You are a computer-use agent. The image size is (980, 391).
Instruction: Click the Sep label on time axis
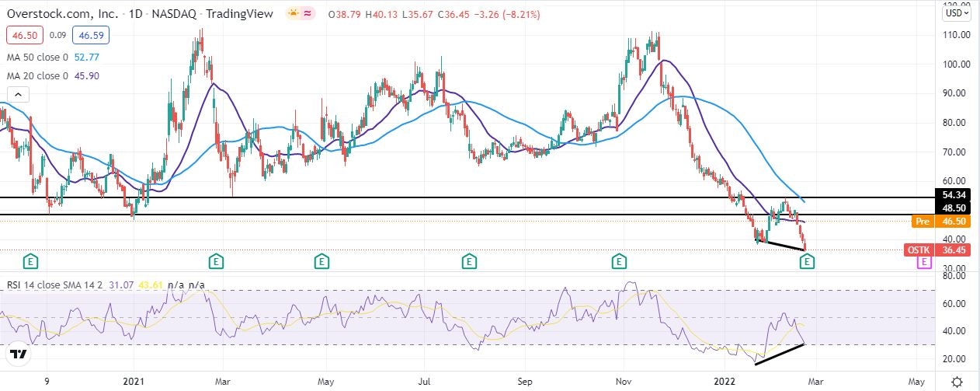[x=524, y=382]
